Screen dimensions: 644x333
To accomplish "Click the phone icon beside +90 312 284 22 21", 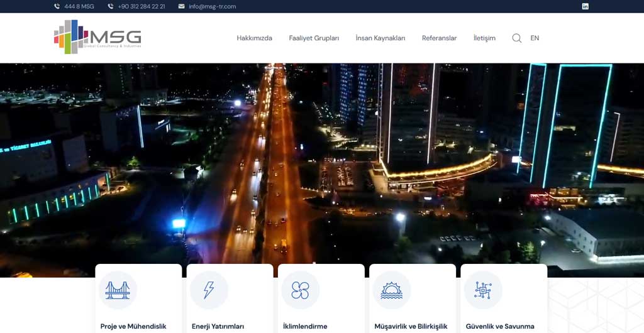I will 111,6.
